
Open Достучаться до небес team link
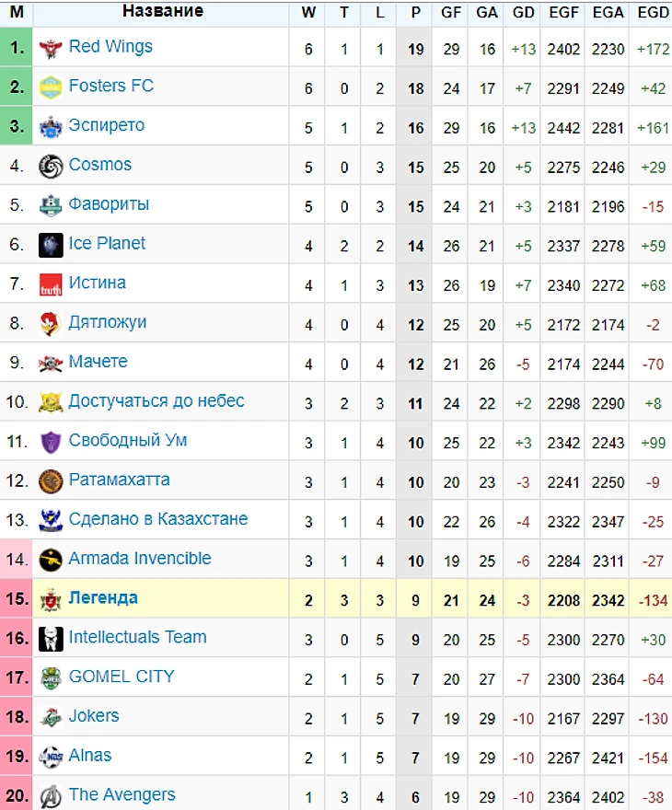point(156,401)
